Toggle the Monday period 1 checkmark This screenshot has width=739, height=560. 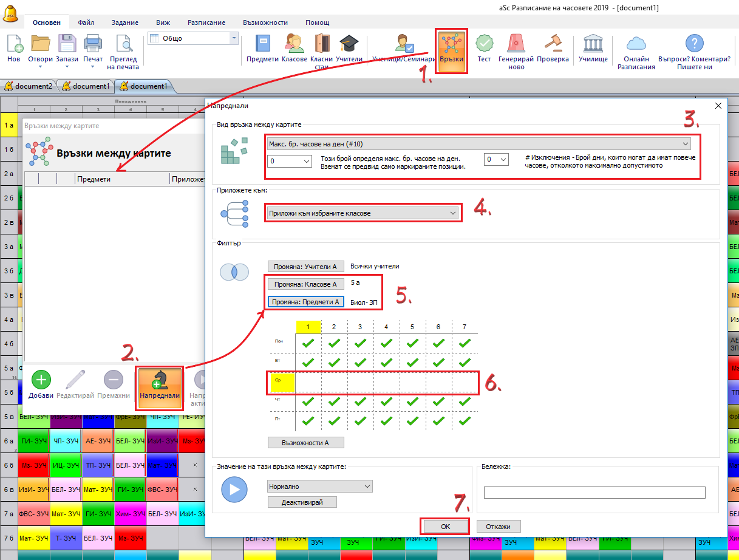tap(308, 344)
